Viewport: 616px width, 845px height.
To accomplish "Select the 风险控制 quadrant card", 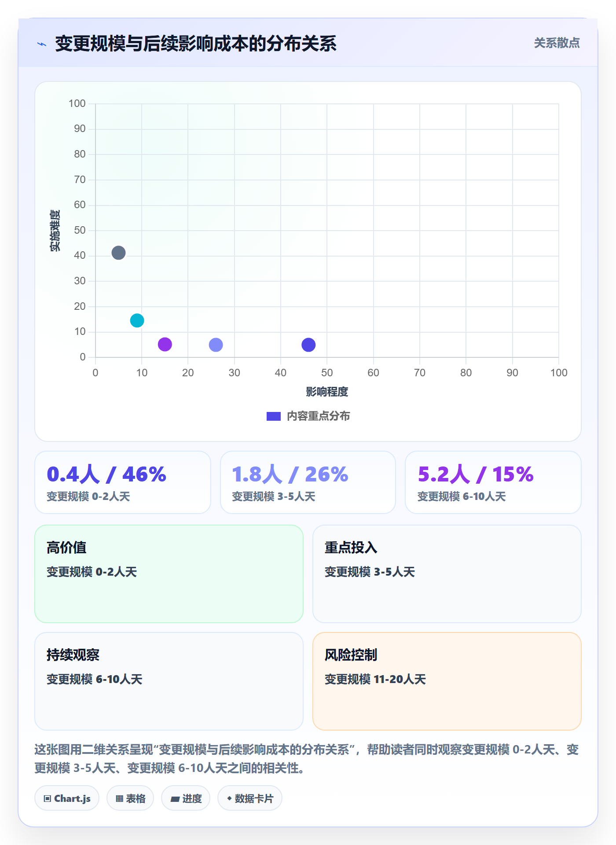I will coord(447,681).
